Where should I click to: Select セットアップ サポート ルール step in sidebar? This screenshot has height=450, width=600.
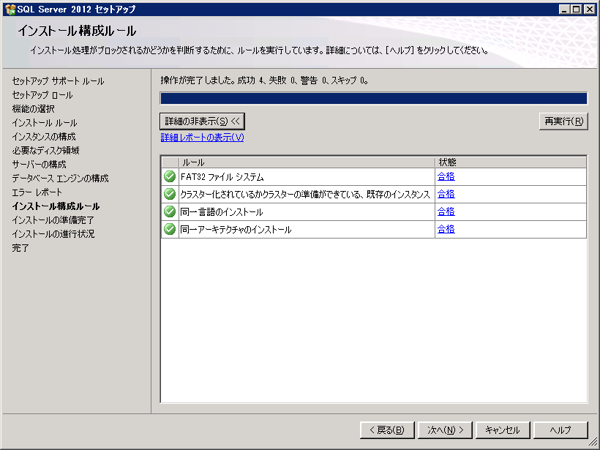coord(58,81)
